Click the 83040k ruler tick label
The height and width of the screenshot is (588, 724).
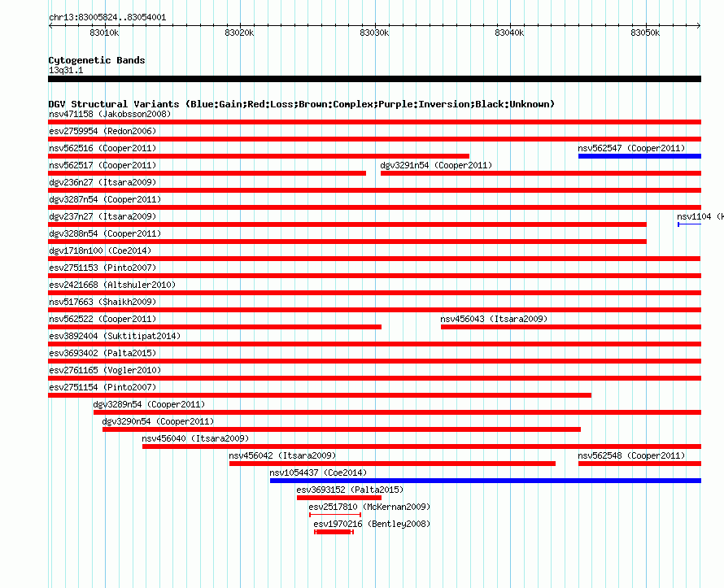click(x=509, y=33)
